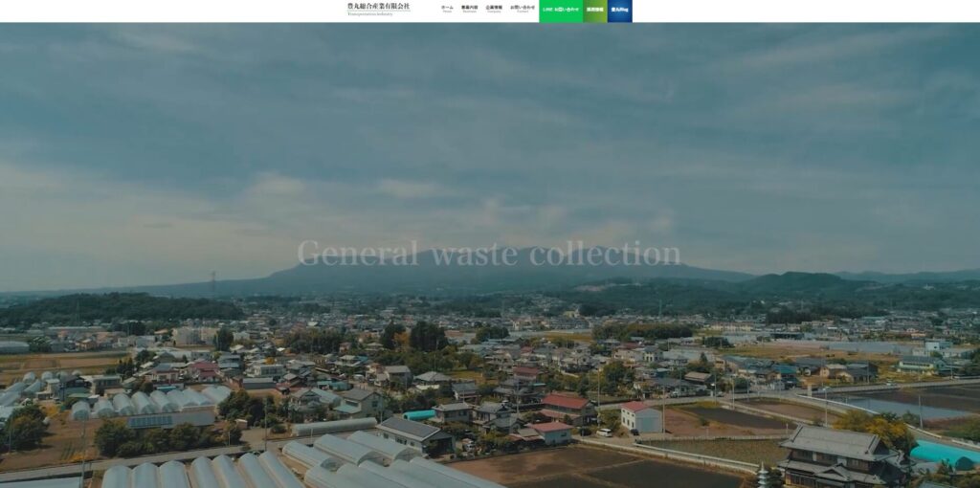980x488 pixels.
Task: Click the 豊丸総合産業有限会社 company logo
Action: [x=378, y=6]
